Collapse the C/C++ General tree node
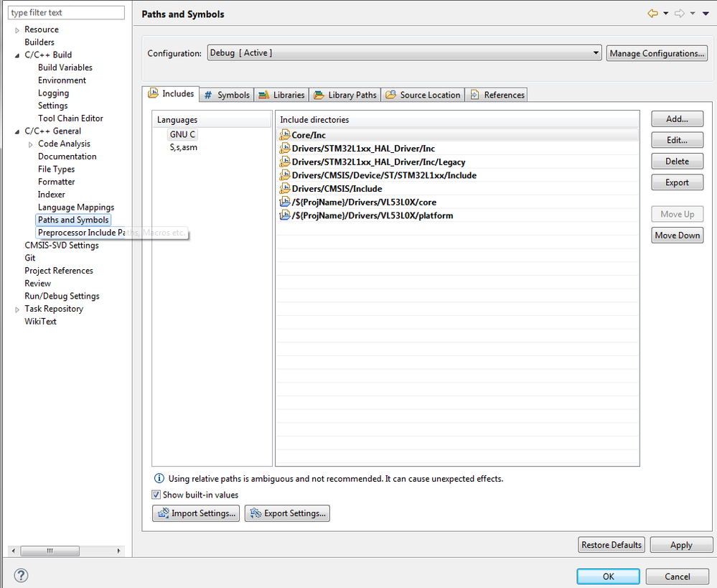This screenshot has height=588, width=717. pos(17,132)
